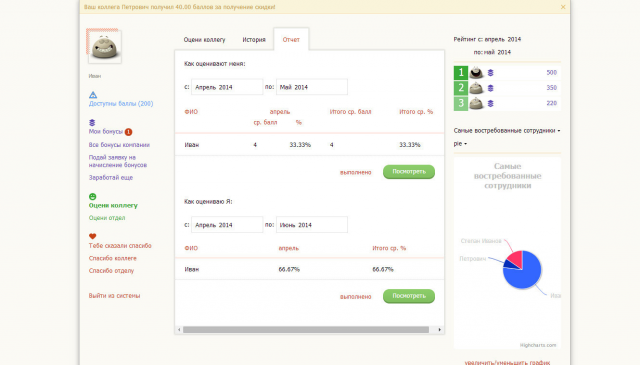Click the dark blue pie chart slice

point(510,265)
